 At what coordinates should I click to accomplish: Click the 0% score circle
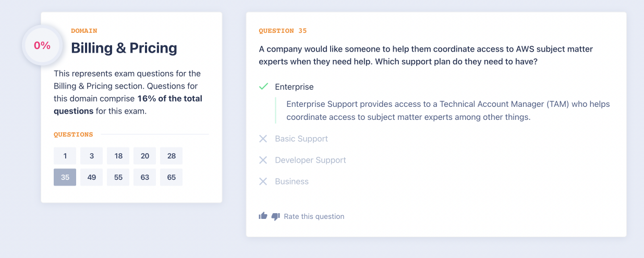tap(42, 45)
